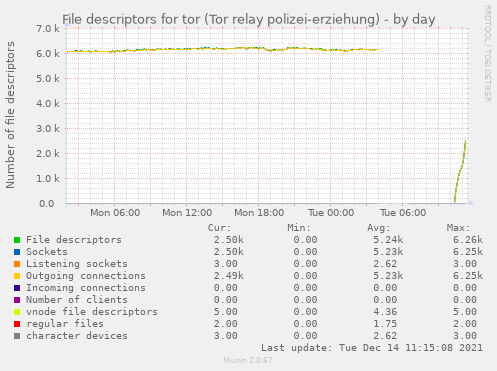This screenshot has width=497, height=371.
Task: Click the dark blue Incoming connections swatch
Action: tap(17, 288)
